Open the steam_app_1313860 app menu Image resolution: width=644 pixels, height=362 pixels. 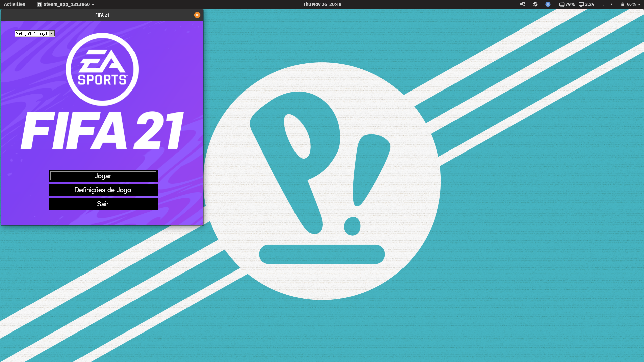pos(65,4)
